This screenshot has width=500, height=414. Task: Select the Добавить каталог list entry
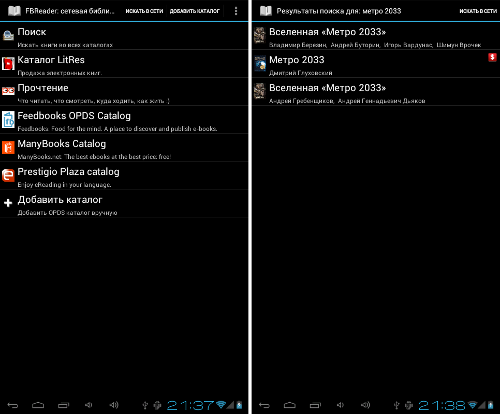(x=124, y=204)
